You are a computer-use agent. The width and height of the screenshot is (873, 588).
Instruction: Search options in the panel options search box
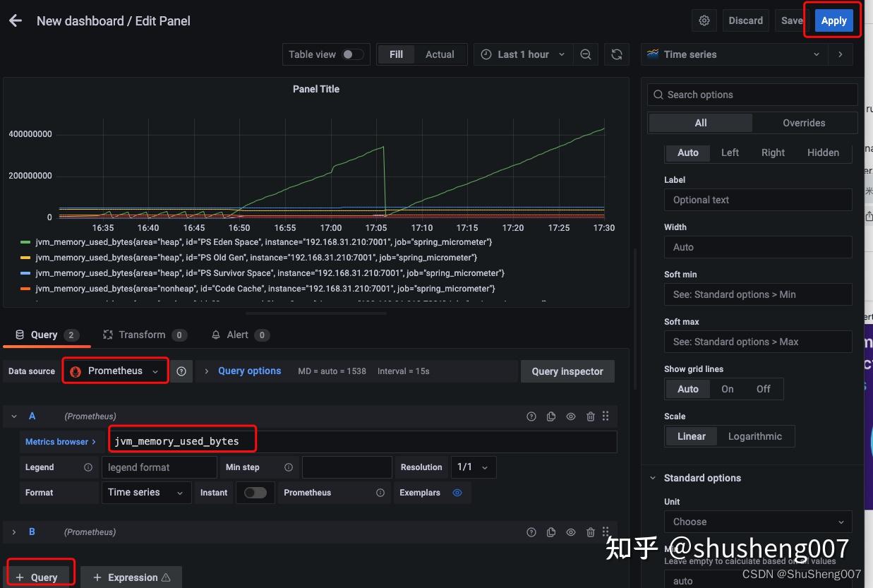tap(752, 94)
